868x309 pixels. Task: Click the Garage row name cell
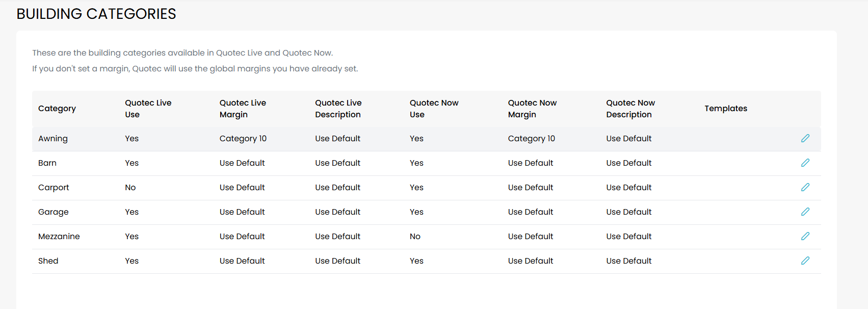[54, 212]
